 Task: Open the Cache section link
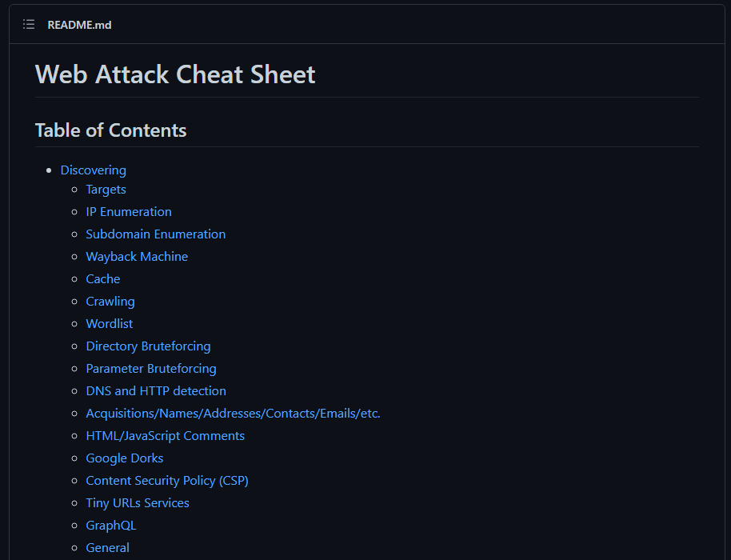click(103, 279)
